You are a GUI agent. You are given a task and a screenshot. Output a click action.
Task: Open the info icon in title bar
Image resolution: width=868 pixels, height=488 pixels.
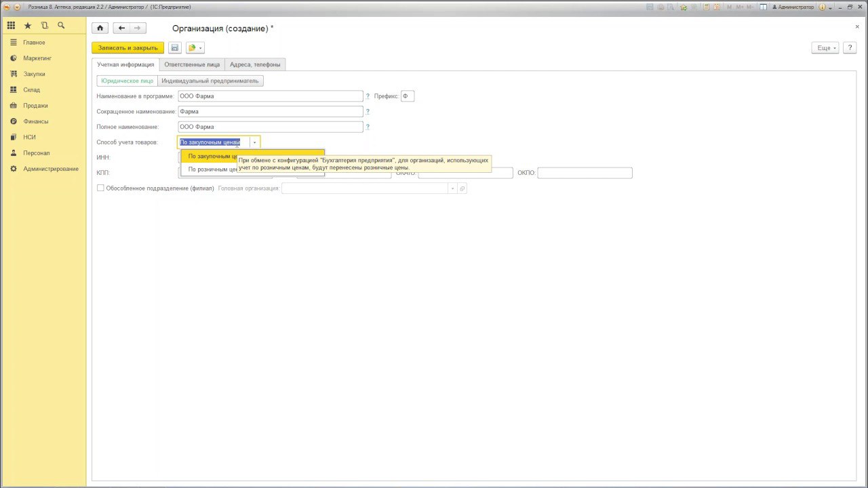pos(822,7)
